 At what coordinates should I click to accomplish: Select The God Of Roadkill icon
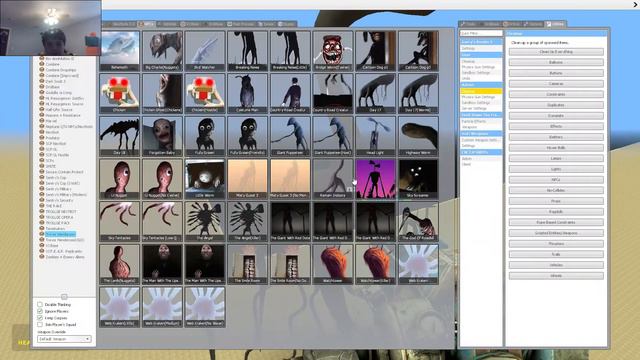(x=418, y=221)
